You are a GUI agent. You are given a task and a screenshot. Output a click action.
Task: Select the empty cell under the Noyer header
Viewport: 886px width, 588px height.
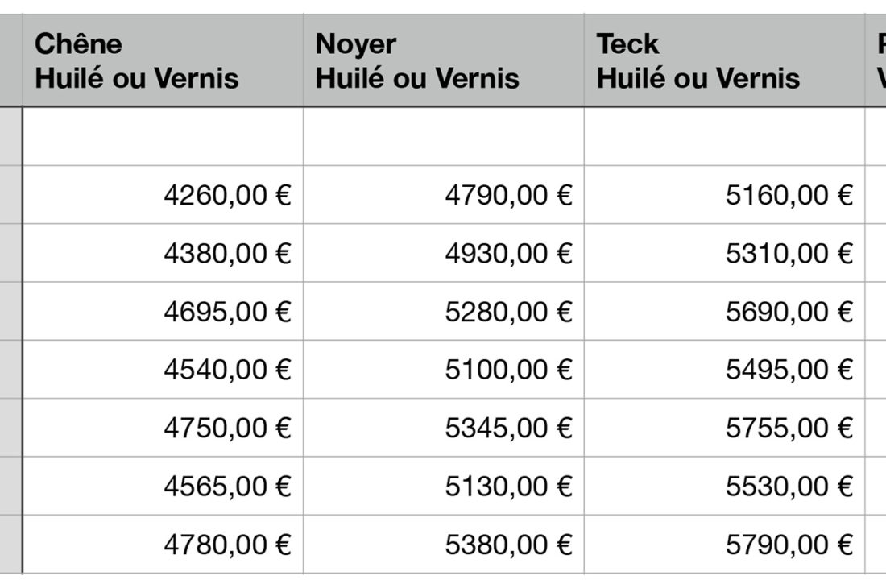pyautogui.click(x=443, y=136)
